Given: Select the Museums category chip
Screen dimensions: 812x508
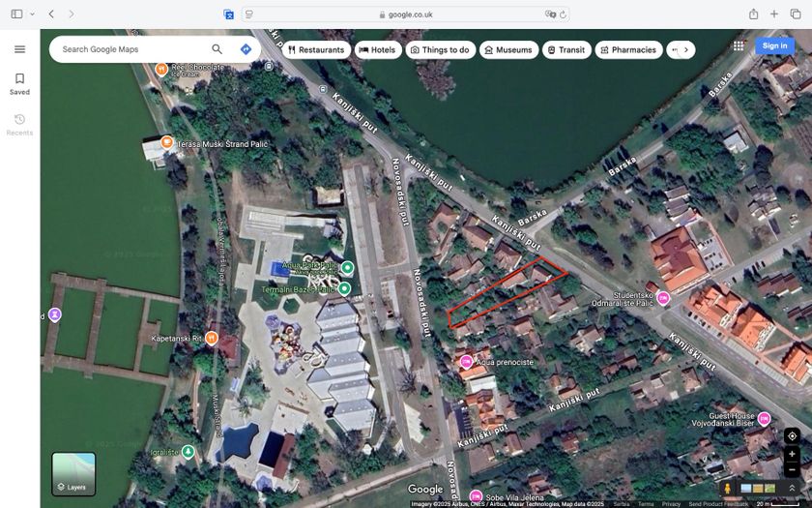Looking at the screenshot, I should 507,49.
